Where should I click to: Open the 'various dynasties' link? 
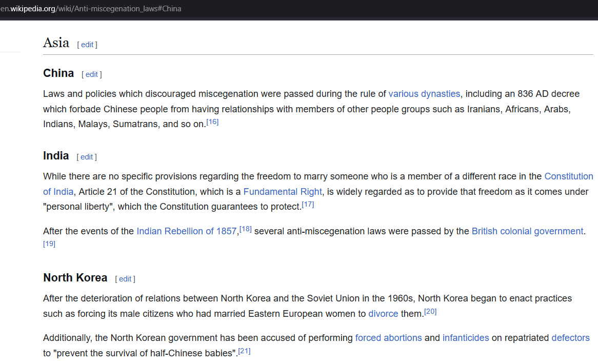coord(424,94)
